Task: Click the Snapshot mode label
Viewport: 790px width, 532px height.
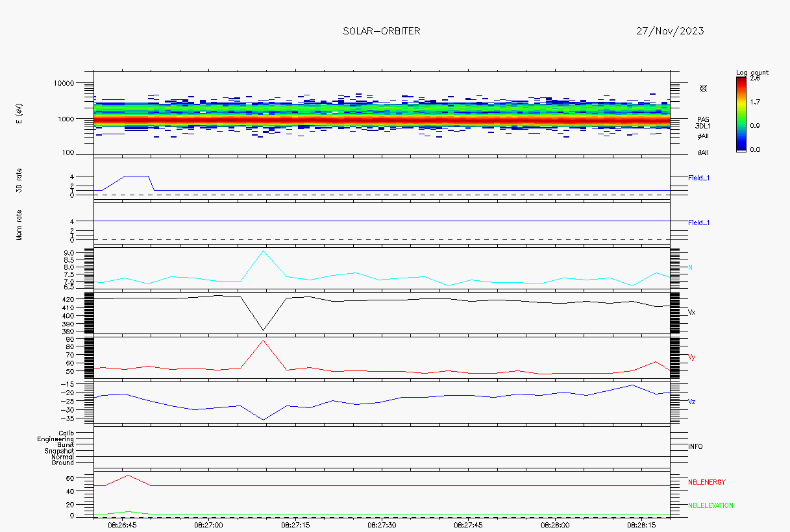Action: pos(59,451)
